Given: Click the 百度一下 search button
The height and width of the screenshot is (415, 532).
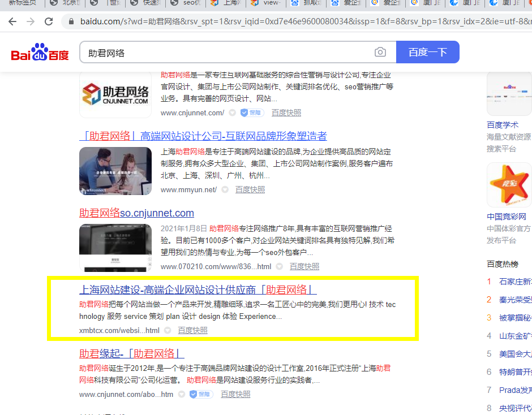Looking at the screenshot, I should pos(427,52).
